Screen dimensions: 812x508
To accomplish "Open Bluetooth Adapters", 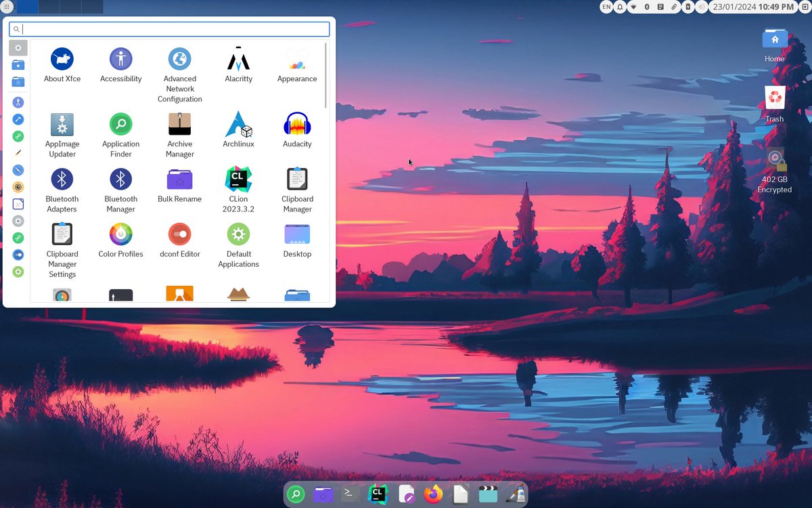I will coord(62,190).
